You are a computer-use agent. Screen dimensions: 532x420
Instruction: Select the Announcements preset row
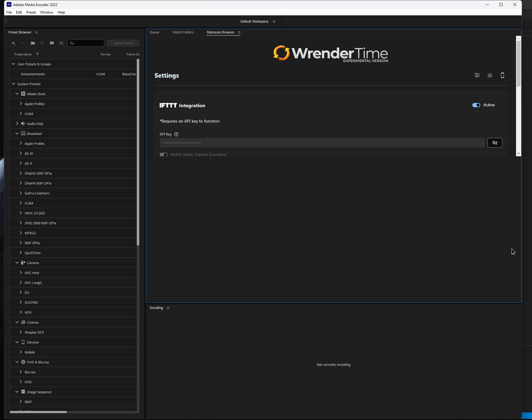point(73,74)
